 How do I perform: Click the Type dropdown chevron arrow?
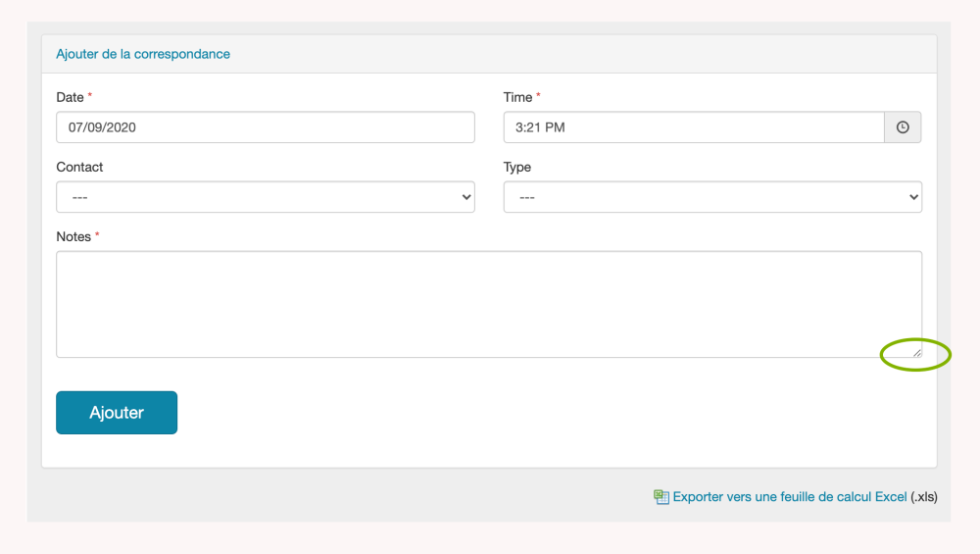coord(913,197)
